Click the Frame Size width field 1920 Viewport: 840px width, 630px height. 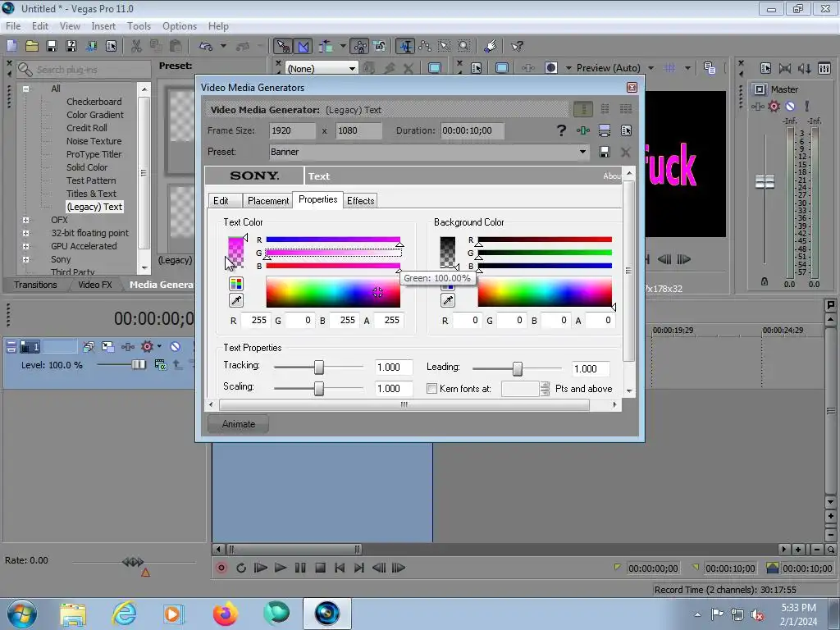pos(293,130)
